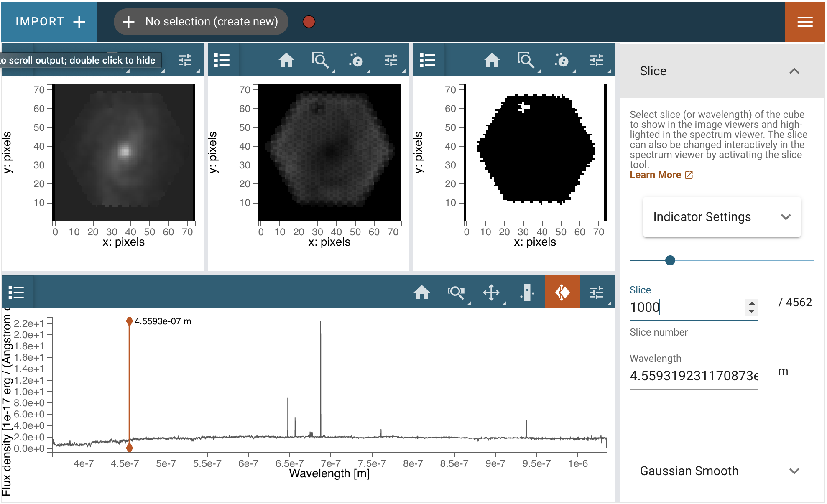This screenshot has height=504, width=827.
Task: Open first image viewer plot options icon
Action: click(x=185, y=61)
